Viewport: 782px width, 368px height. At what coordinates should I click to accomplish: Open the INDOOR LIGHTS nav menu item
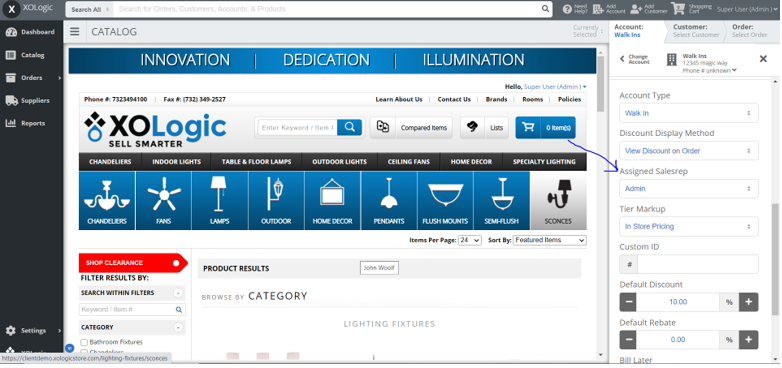(x=177, y=162)
